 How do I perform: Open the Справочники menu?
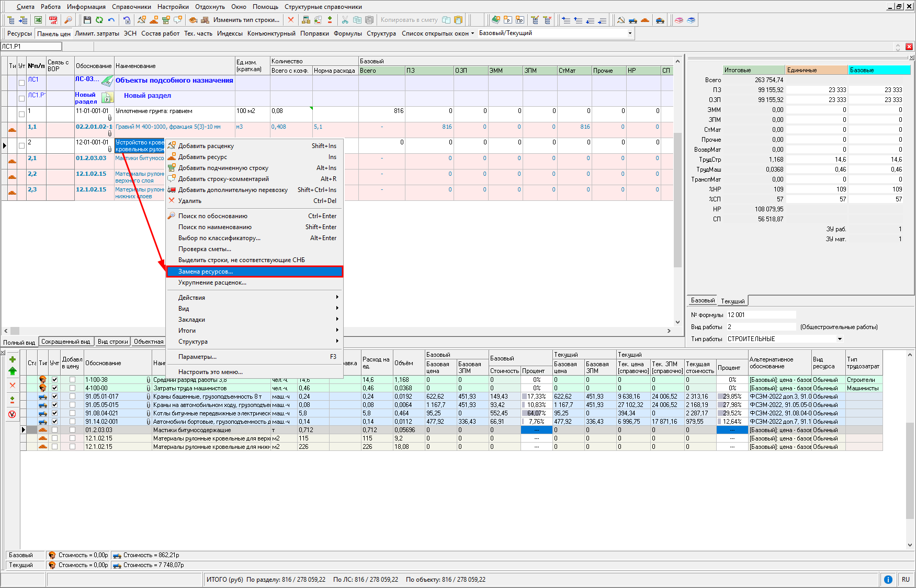tap(131, 7)
